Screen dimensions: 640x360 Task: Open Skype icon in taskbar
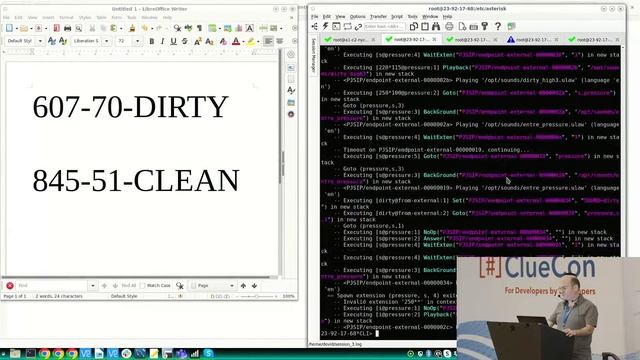(x=209, y=353)
